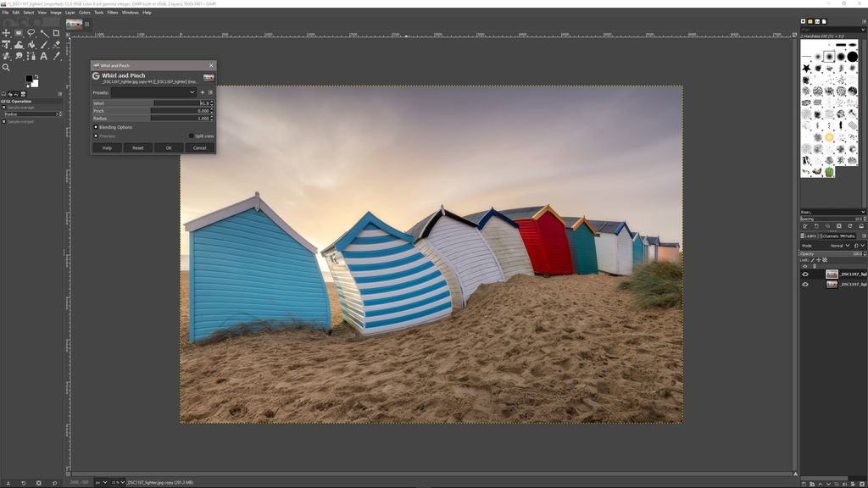Enable the Split view option
The height and width of the screenshot is (488, 868).
pos(192,136)
